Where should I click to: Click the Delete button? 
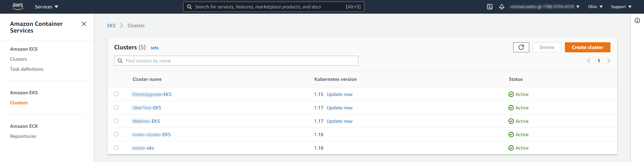[547, 47]
